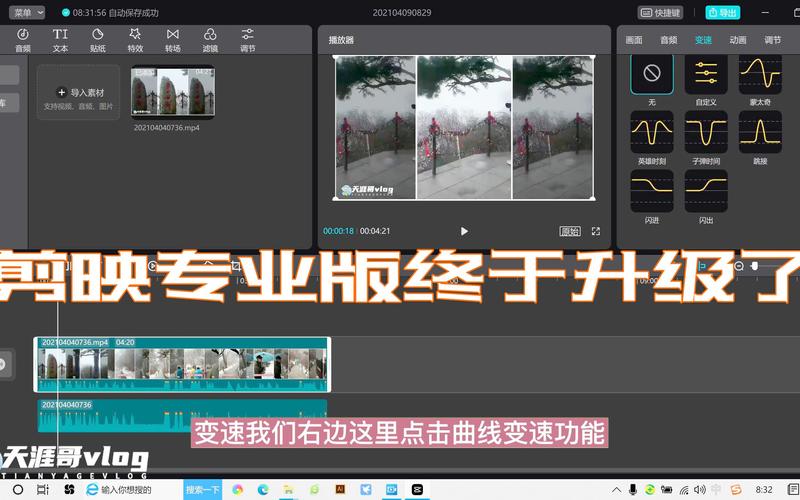Switch to the 变速 speed tab
Image resolution: width=800 pixels, height=500 pixels.
coord(703,40)
